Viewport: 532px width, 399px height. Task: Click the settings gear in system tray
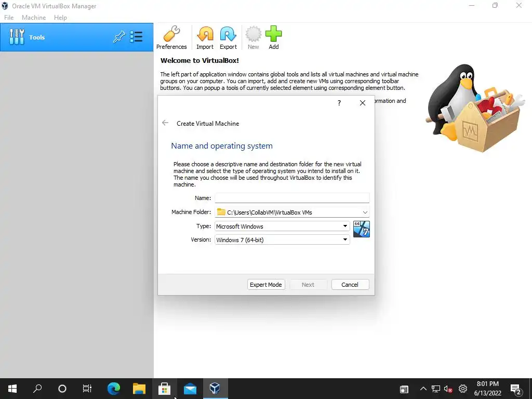(x=463, y=389)
